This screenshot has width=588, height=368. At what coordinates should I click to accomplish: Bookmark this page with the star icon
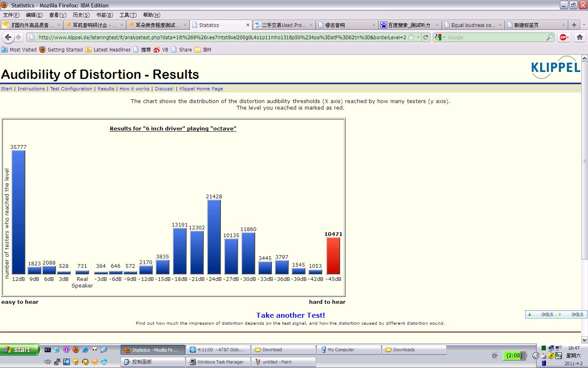click(x=411, y=37)
